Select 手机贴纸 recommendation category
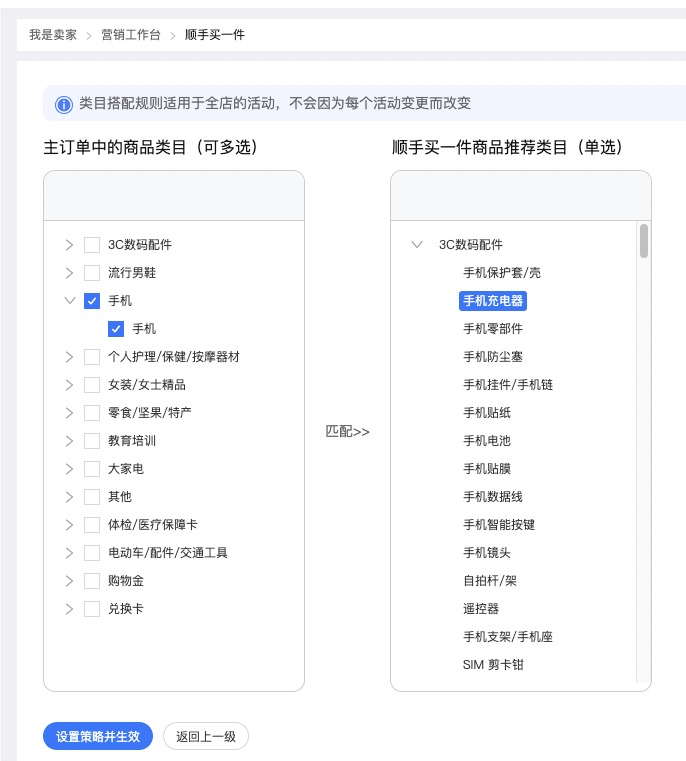 coord(487,413)
